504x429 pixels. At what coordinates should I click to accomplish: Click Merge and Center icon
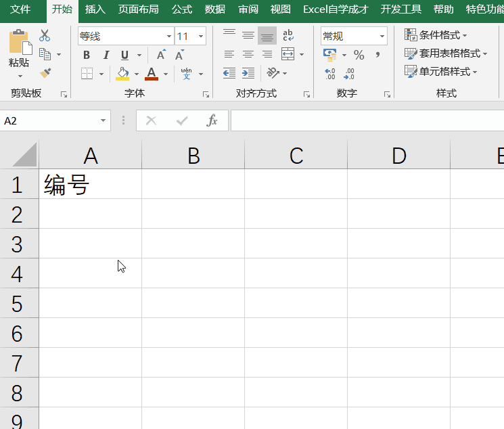click(x=288, y=54)
